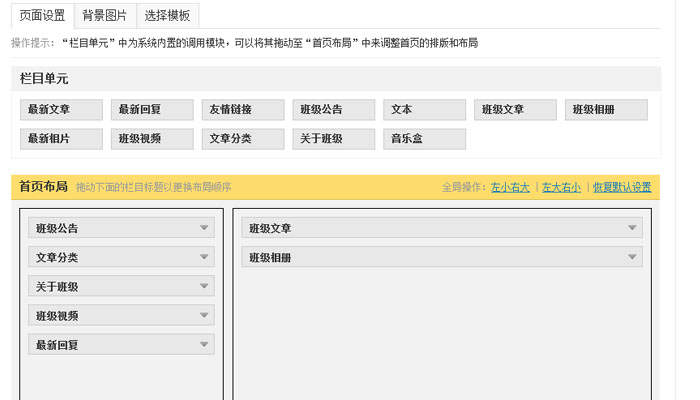Click 恢复默认设置 to restore defaults
Screen dimensions: 700x400
click(621, 187)
